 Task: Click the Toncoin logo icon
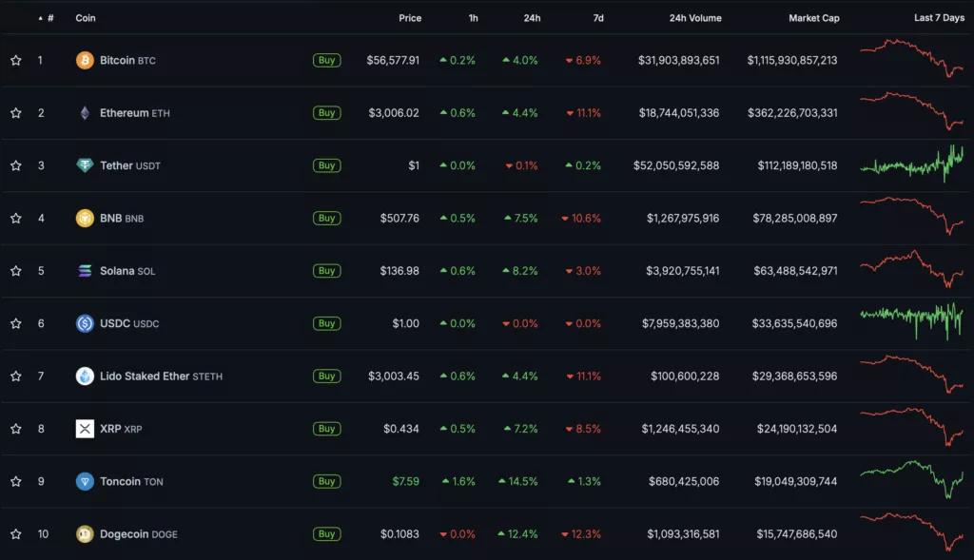pyautogui.click(x=85, y=481)
